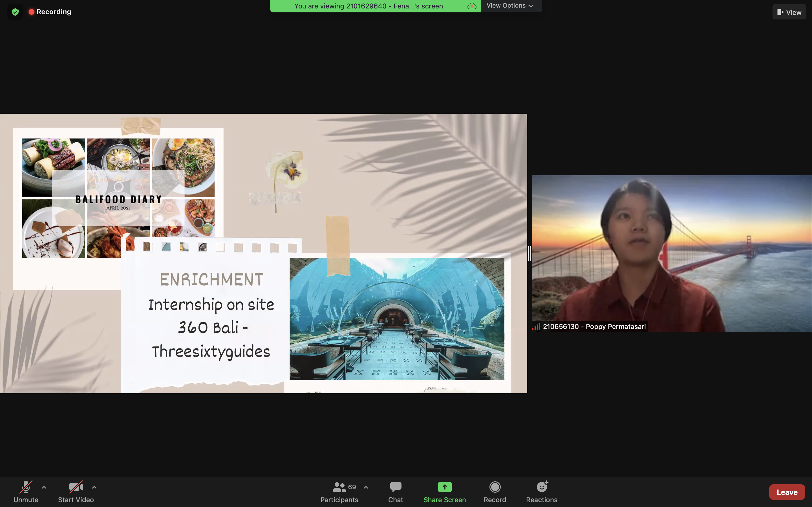Leave the meeting
812x507 pixels.
(787, 492)
